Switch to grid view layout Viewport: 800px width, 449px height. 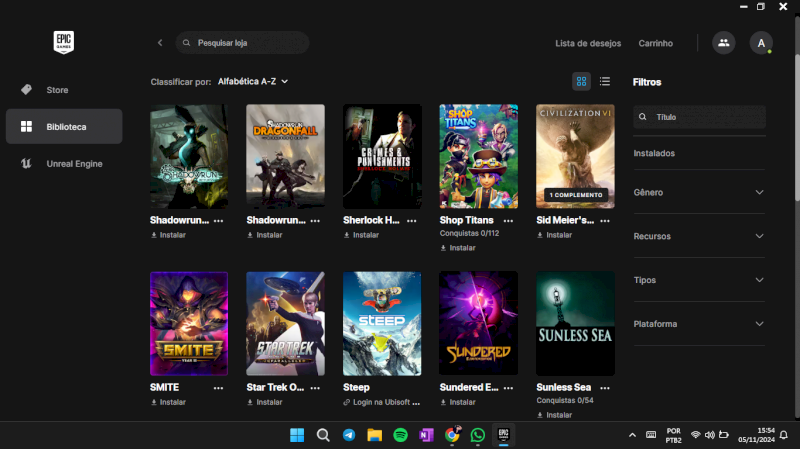[x=581, y=81]
